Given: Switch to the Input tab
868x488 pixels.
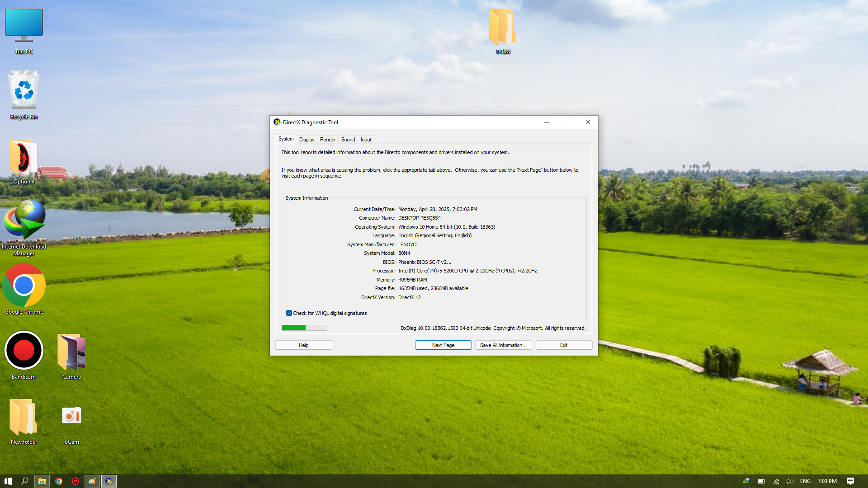Looking at the screenshot, I should click(x=366, y=140).
